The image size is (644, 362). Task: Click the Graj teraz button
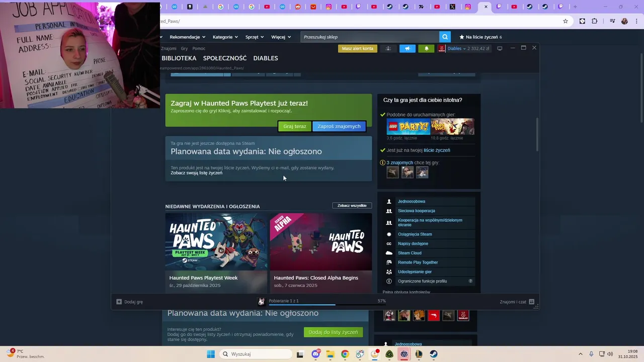coord(295,126)
